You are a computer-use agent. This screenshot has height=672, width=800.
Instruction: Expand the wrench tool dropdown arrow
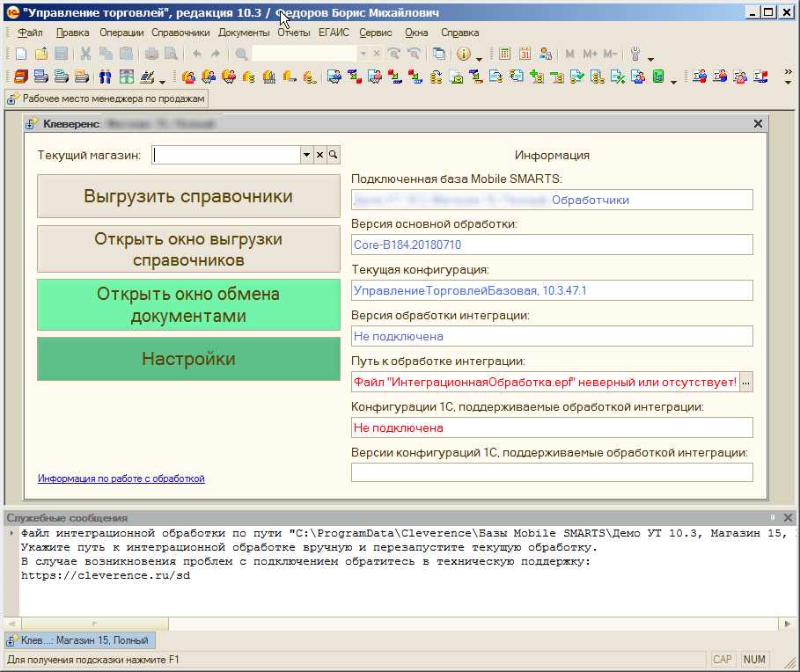(650, 58)
